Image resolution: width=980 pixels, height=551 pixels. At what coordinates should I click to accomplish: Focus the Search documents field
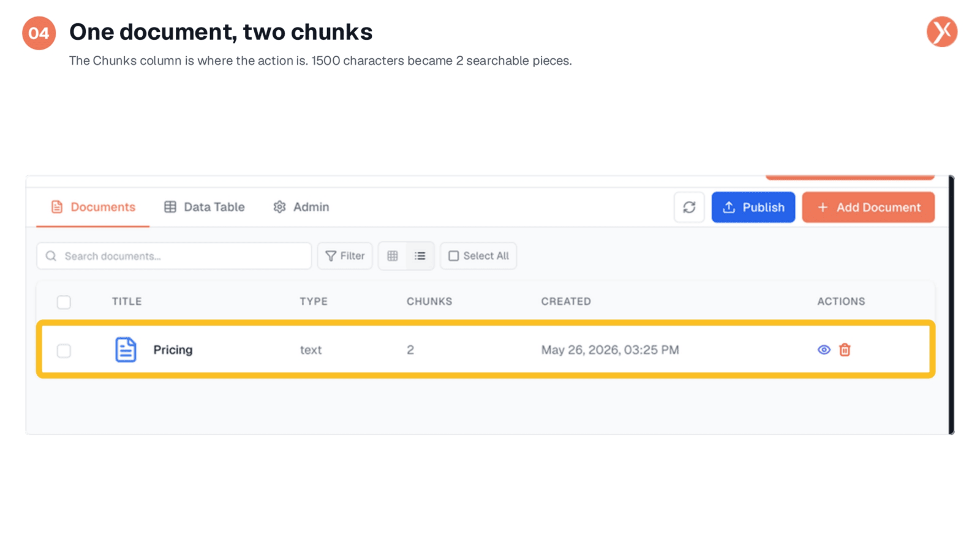pos(174,256)
